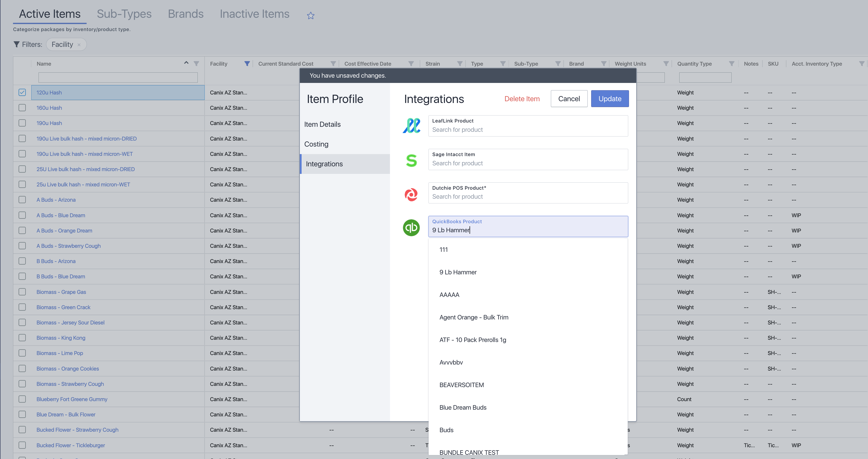
Task: Choose 111 from QuickBooks product list
Action: pos(528,250)
